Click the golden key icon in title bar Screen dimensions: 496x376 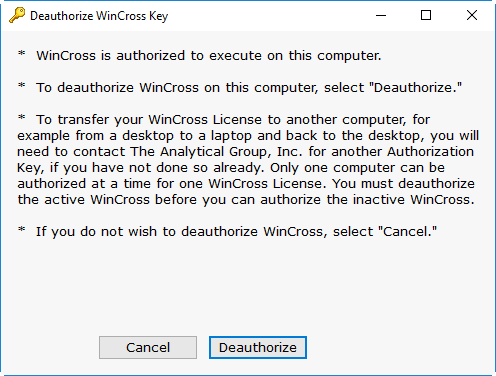(17, 15)
